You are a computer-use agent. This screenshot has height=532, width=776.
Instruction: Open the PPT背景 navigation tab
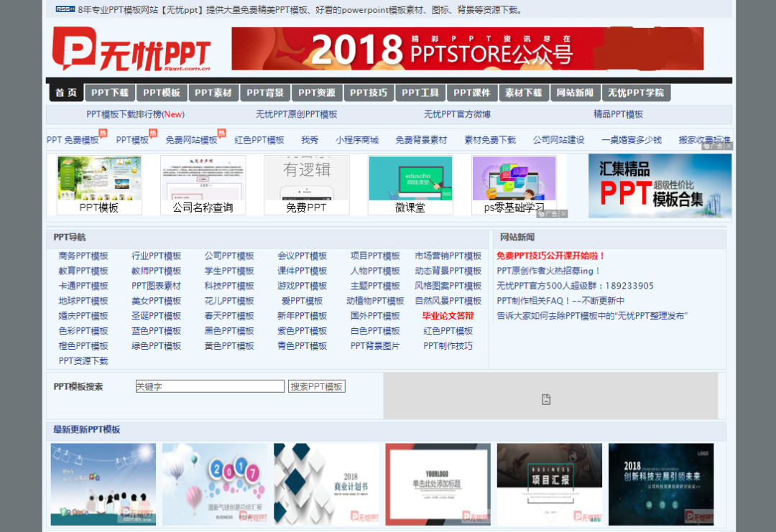tap(264, 93)
